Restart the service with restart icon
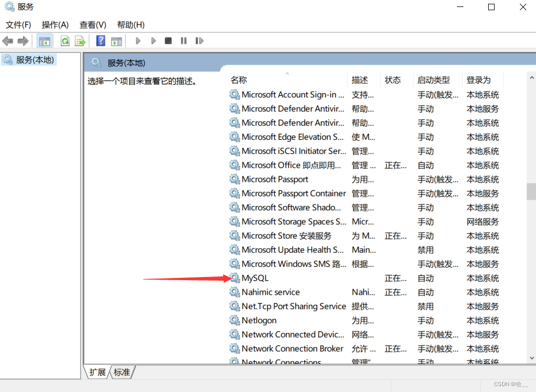Screen dimensions: 536x392 199,41
